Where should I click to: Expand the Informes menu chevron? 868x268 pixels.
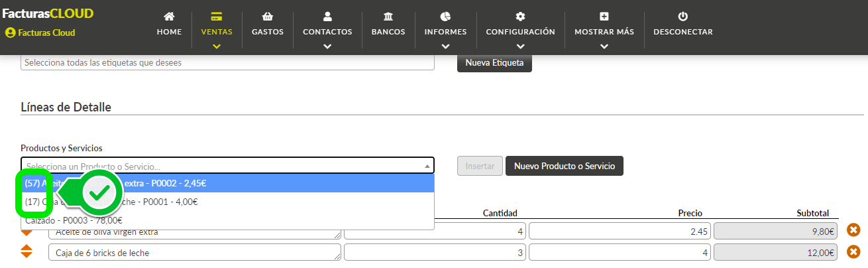click(x=445, y=46)
